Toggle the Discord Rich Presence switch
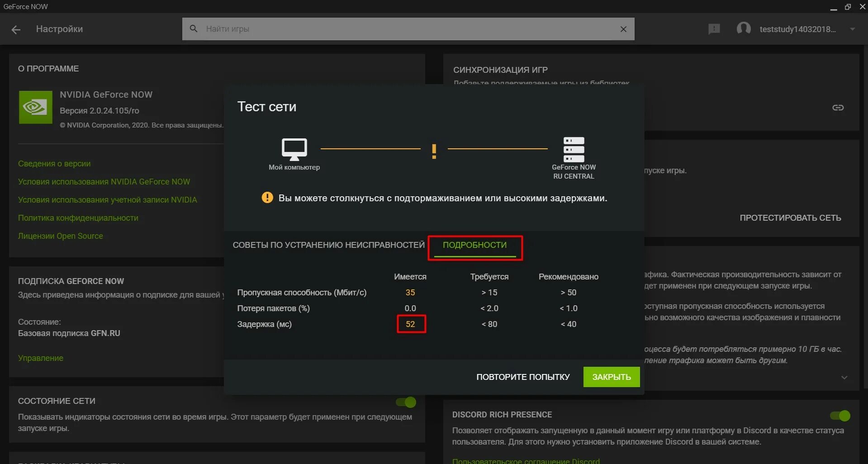This screenshot has height=464, width=868. [x=840, y=416]
